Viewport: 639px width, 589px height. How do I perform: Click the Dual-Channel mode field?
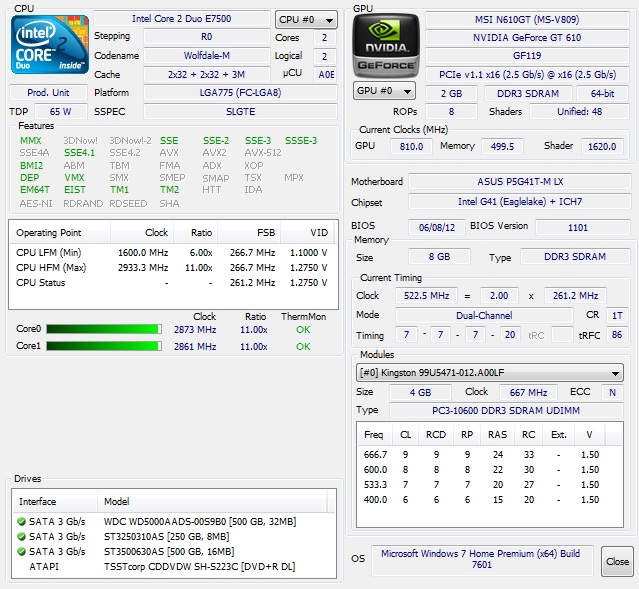484,315
